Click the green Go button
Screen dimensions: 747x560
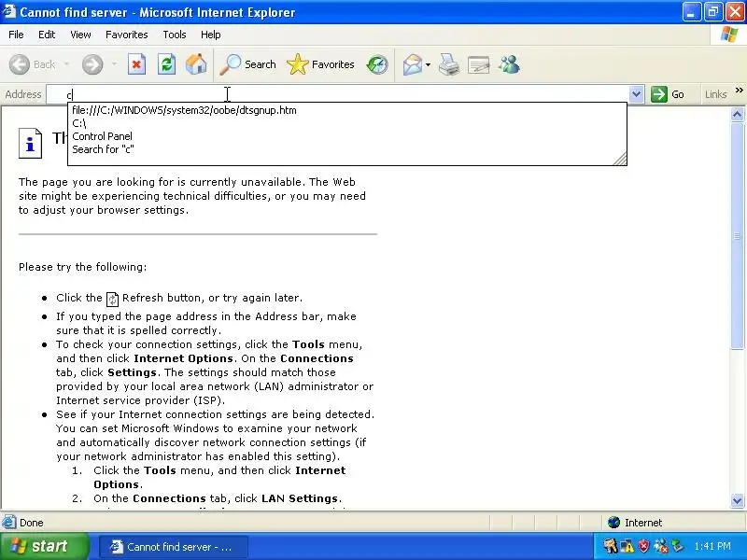(668, 94)
